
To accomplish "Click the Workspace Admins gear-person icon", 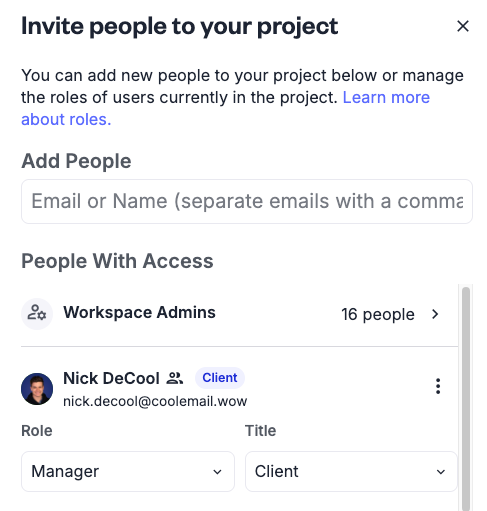I will 37,314.
